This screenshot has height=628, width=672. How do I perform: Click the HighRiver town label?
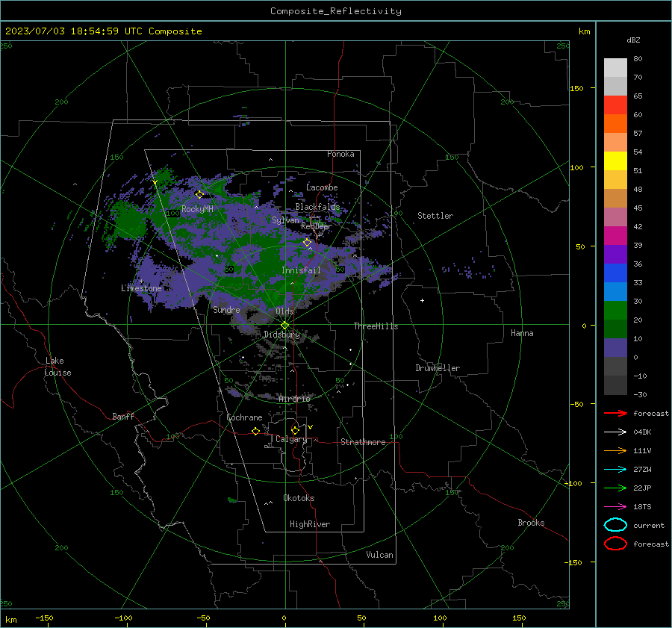click(310, 524)
